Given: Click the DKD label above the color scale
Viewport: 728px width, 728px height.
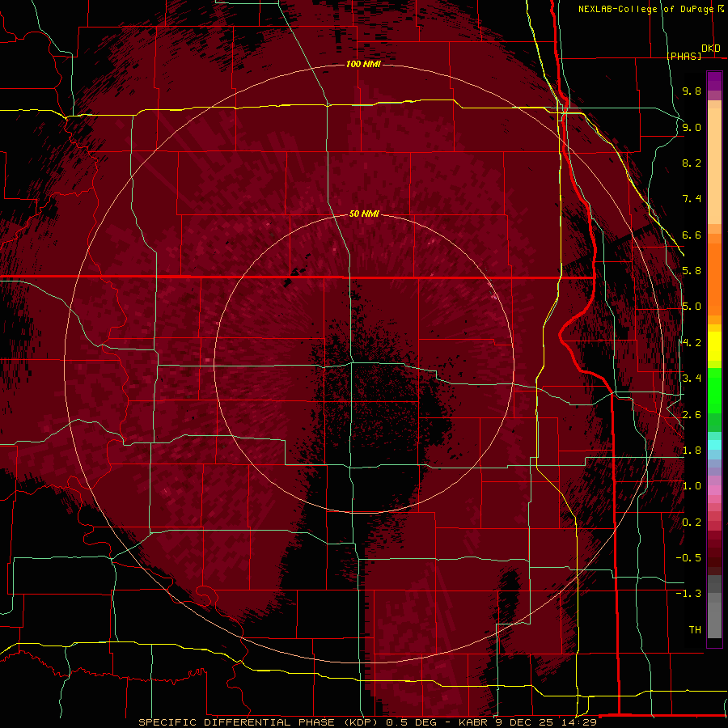Looking at the screenshot, I should point(711,49).
